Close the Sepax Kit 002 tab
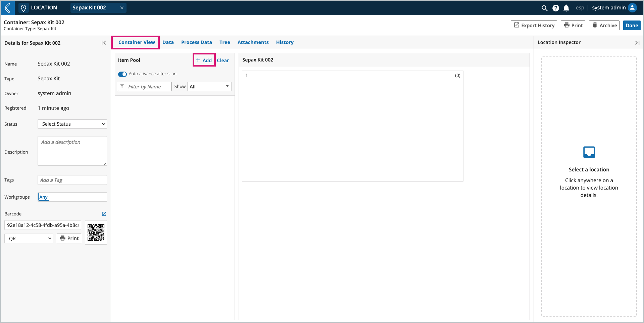The height and width of the screenshot is (323, 644). coord(122,8)
